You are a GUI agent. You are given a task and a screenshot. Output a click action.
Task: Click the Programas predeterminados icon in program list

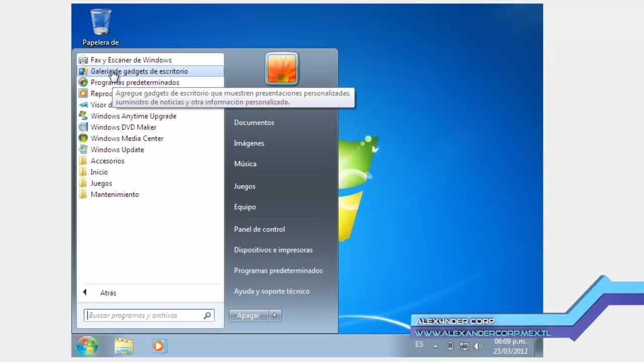pos(83,82)
